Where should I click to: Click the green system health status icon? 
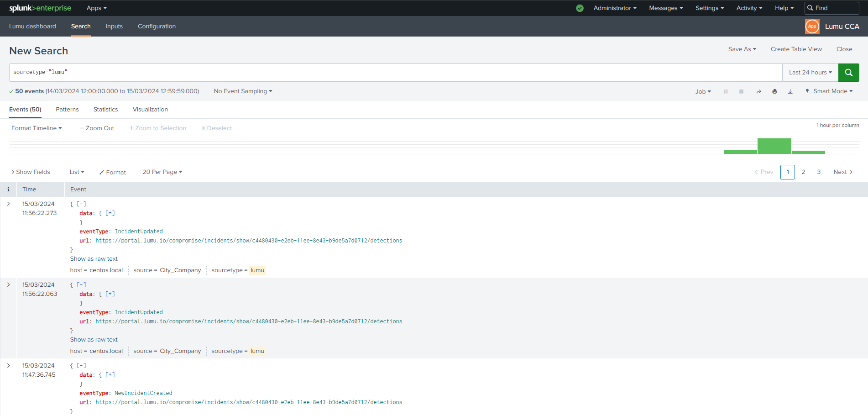[x=580, y=8]
